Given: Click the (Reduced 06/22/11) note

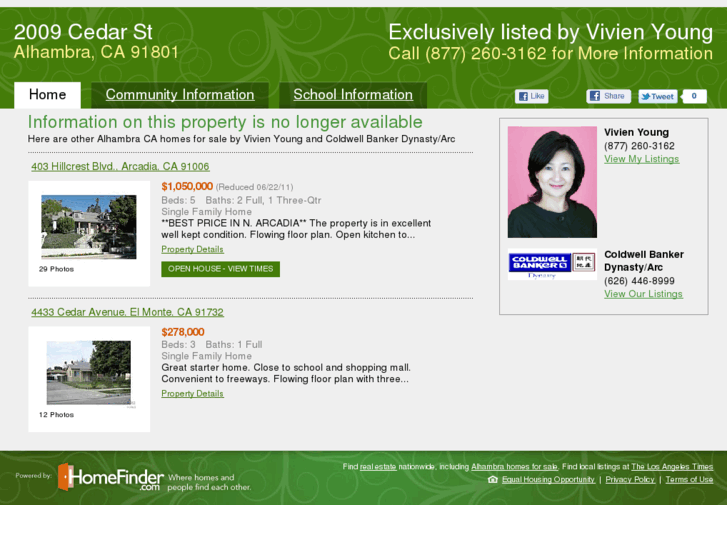Looking at the screenshot, I should [254, 187].
